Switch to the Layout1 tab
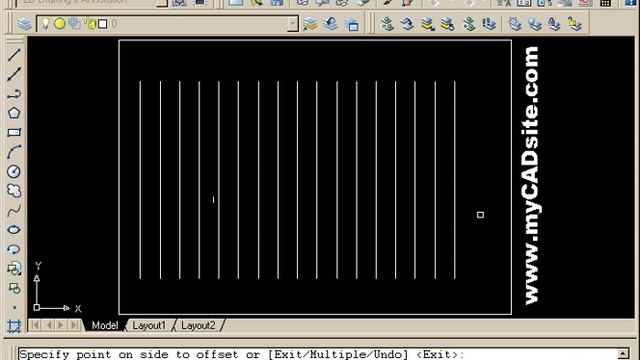This screenshot has height=360, width=640. coord(149,325)
